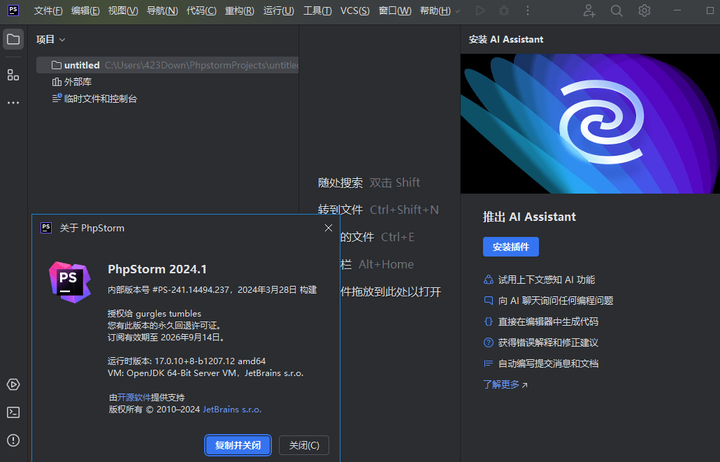720x462 pixels.
Task: Click the external libraries icon in project tree
Action: click(56, 82)
